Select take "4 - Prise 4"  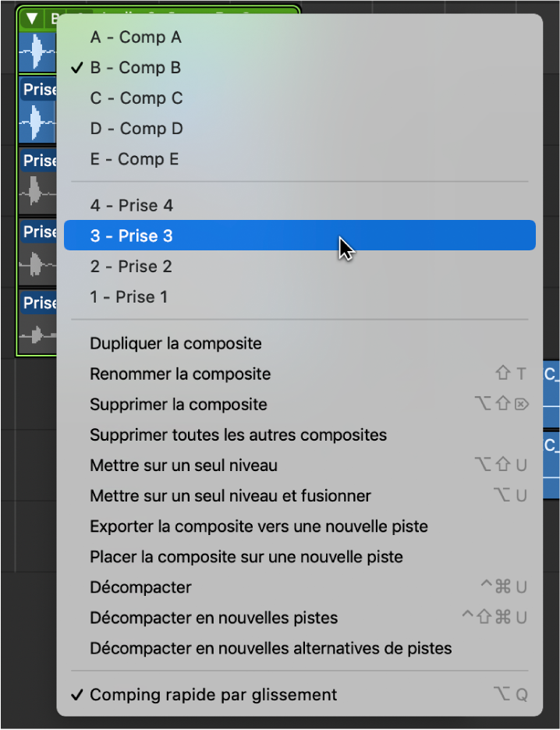pyautogui.click(x=131, y=205)
